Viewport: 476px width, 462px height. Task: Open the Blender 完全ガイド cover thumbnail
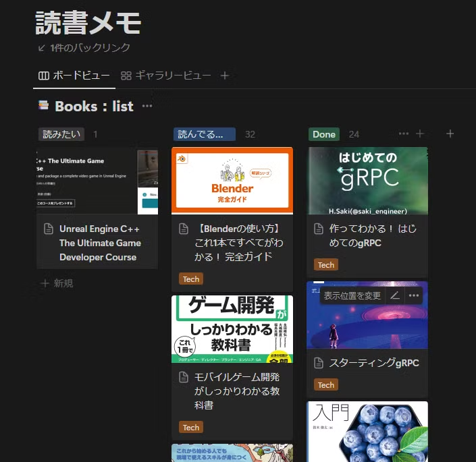coord(232,181)
